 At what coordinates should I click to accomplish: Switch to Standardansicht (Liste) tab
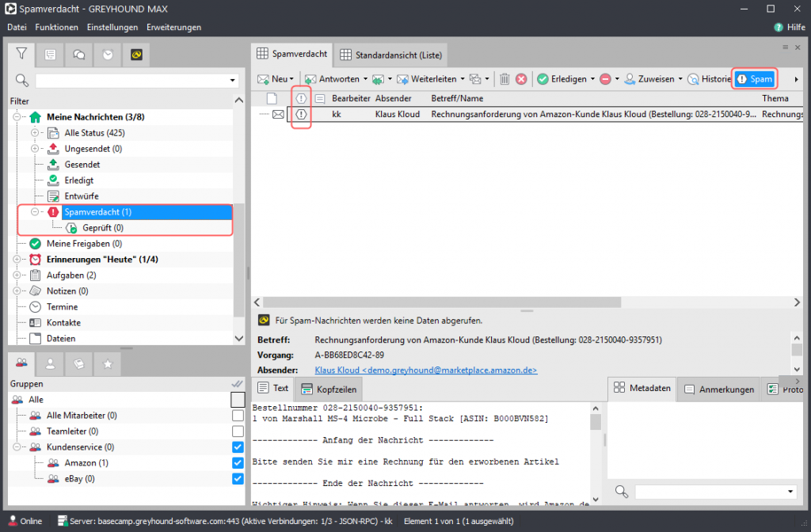point(390,55)
